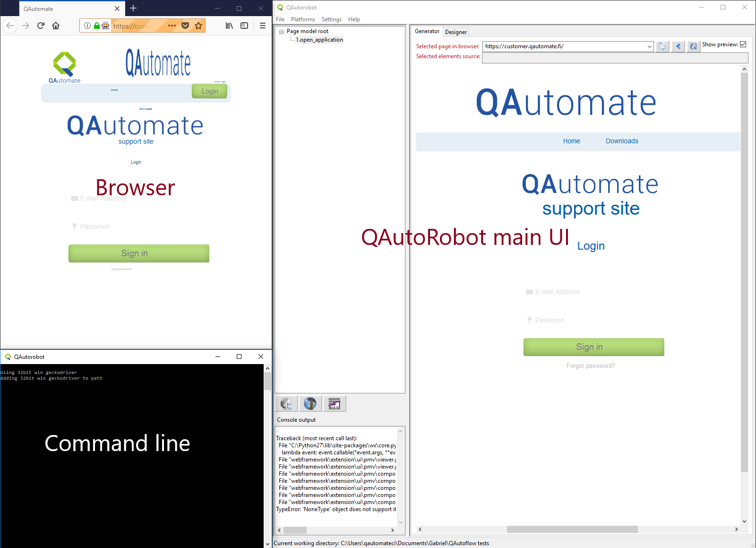
Task: Click the command window vertical scrollbar thumb
Action: [267, 381]
